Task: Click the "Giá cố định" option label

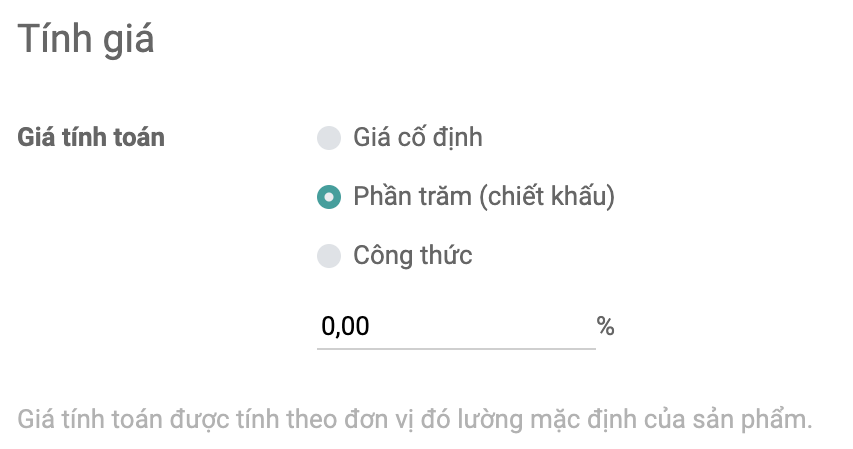Action: tap(418, 138)
